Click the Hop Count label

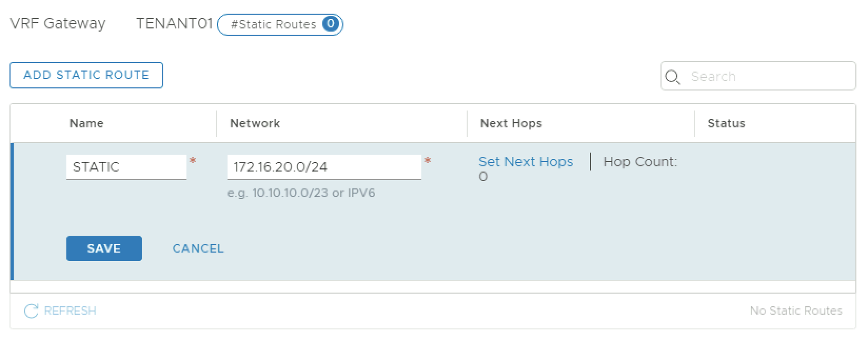(x=640, y=162)
